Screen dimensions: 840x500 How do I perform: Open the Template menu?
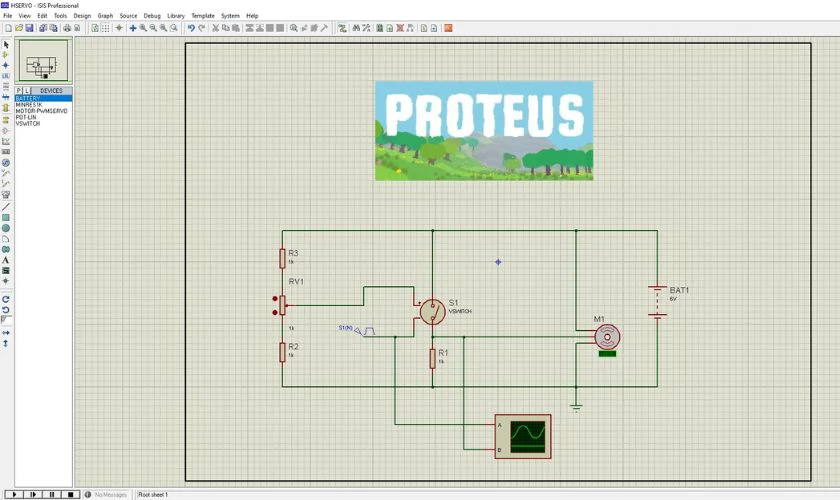(x=203, y=16)
